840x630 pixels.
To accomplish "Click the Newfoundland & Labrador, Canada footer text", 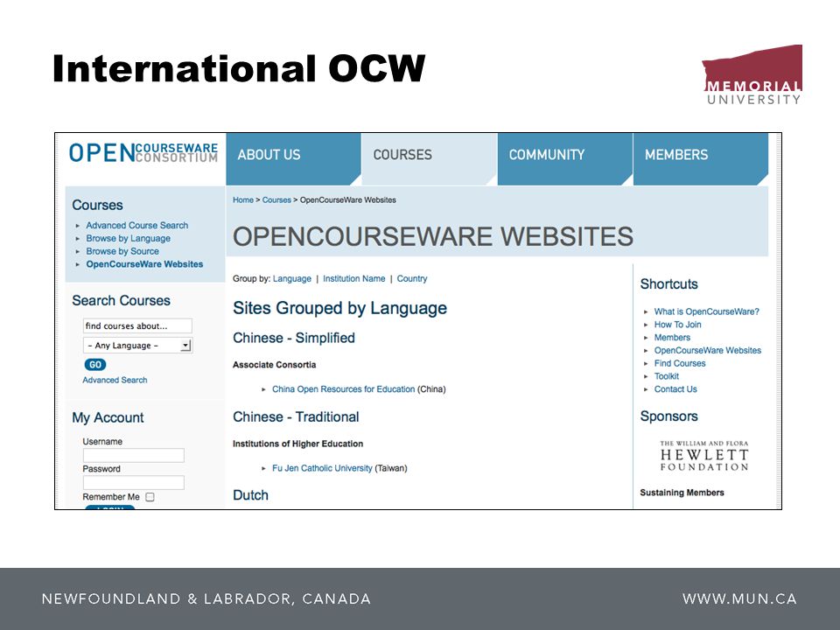I will tap(206, 598).
